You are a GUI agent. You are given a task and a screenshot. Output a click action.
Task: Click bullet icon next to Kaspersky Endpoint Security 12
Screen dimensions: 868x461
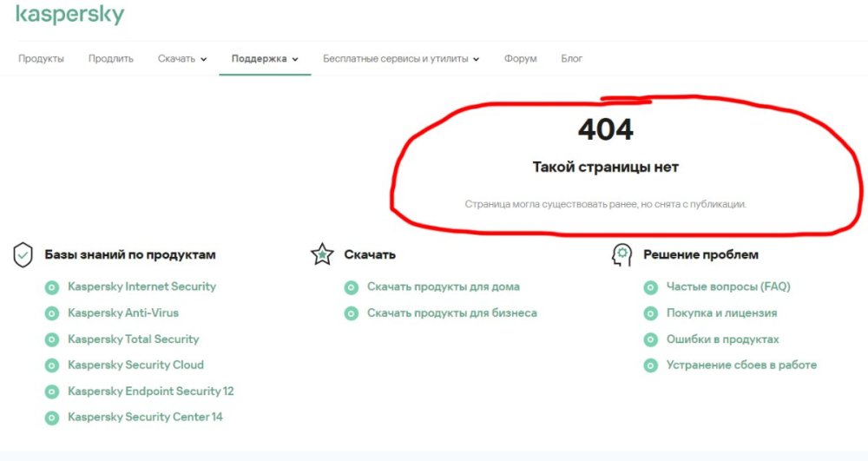tap(52, 392)
